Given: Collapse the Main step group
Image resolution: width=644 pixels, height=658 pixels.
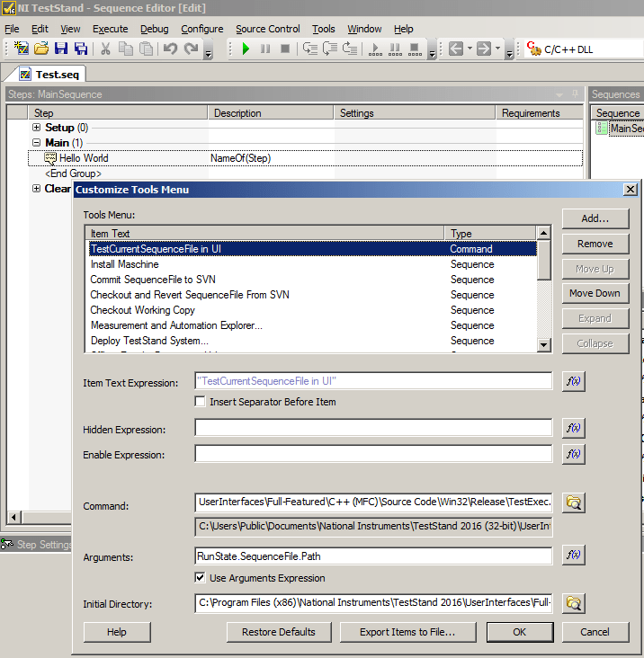Looking at the screenshot, I should tap(37, 143).
